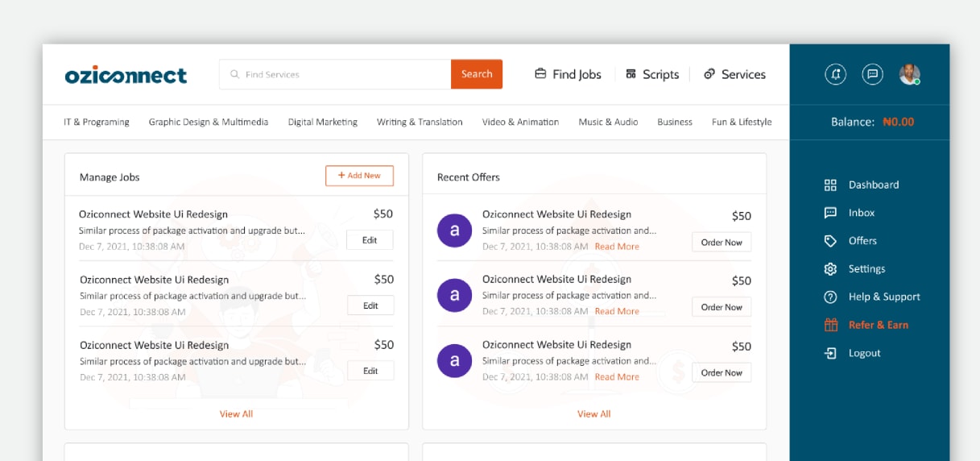This screenshot has height=461, width=980.
Task: Click the Recent Offers heading
Action: pos(469,177)
